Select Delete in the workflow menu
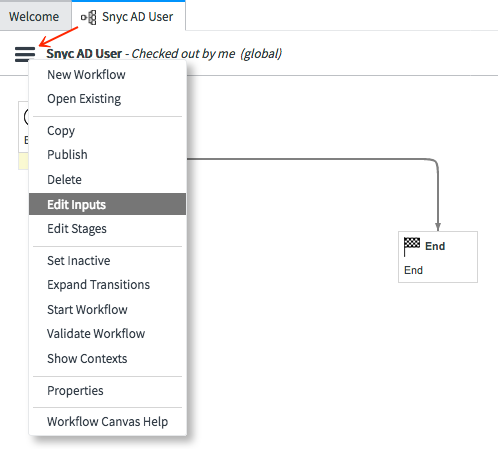The height and width of the screenshot is (449, 498). point(107,180)
